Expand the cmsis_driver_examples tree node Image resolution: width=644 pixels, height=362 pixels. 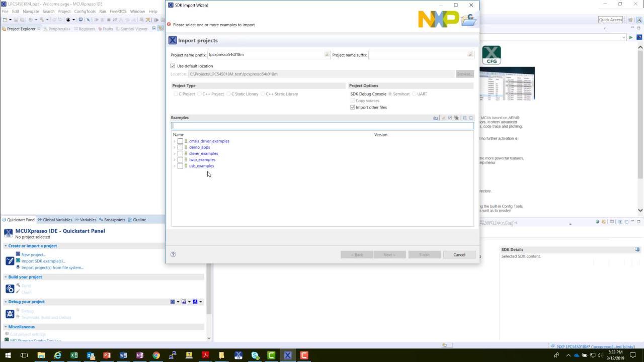pyautogui.click(x=175, y=141)
